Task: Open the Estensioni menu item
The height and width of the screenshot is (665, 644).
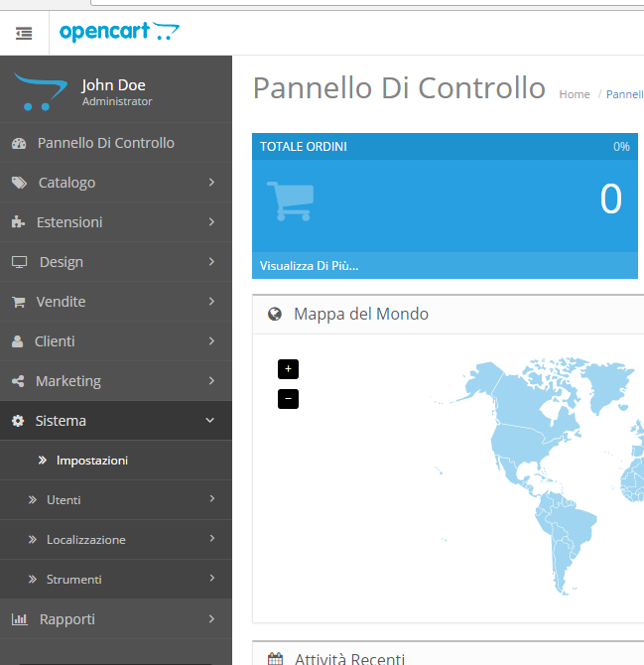Action: pos(116,222)
